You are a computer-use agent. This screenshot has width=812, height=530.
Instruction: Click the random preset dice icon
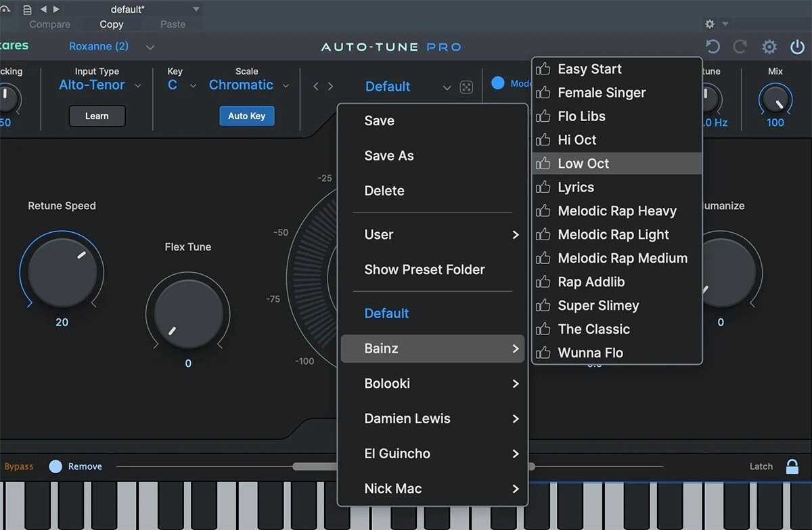click(x=466, y=87)
